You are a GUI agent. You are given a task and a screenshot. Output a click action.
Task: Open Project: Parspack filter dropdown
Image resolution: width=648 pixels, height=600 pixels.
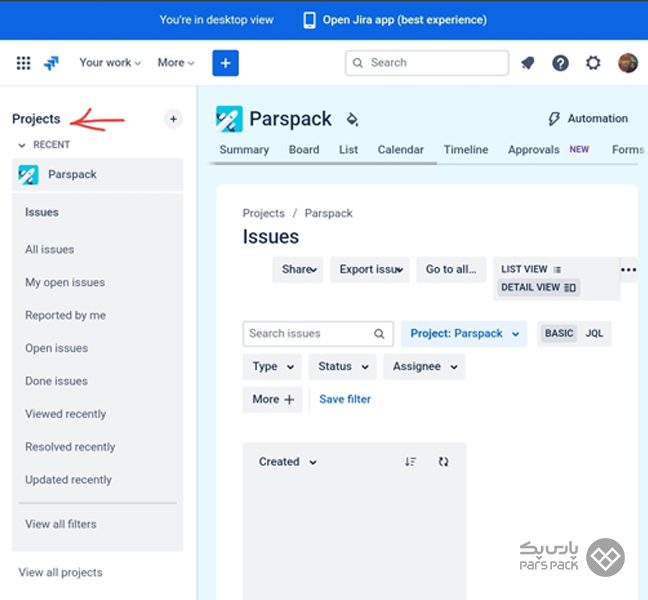point(464,333)
